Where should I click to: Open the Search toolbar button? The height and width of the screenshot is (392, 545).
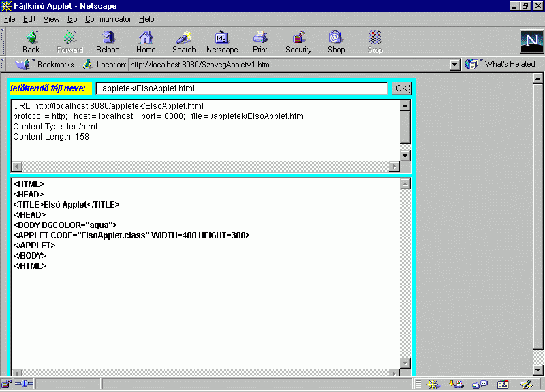coord(184,42)
